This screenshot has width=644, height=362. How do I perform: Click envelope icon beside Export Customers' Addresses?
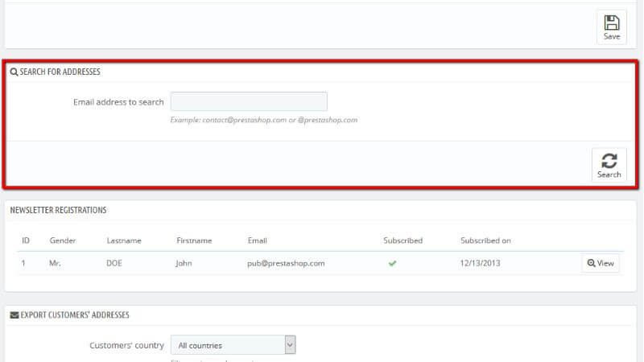14,315
